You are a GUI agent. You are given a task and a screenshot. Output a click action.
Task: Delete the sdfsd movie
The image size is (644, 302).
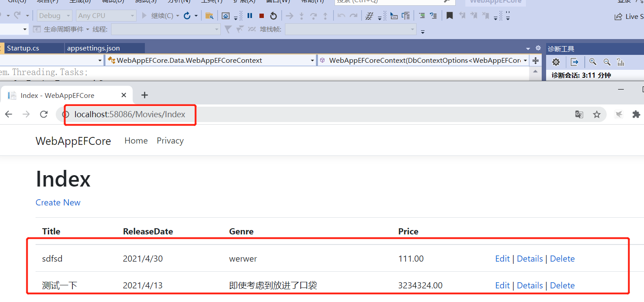[x=562, y=259]
